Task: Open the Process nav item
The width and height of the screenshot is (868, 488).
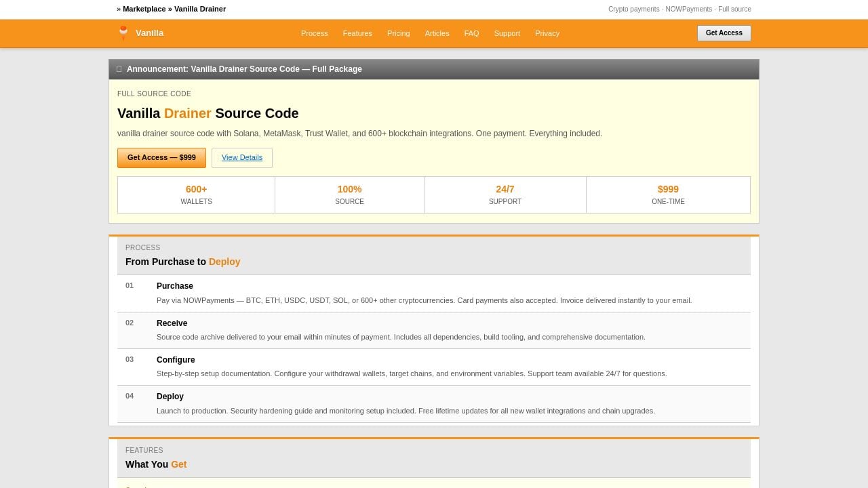Action: click(x=315, y=33)
